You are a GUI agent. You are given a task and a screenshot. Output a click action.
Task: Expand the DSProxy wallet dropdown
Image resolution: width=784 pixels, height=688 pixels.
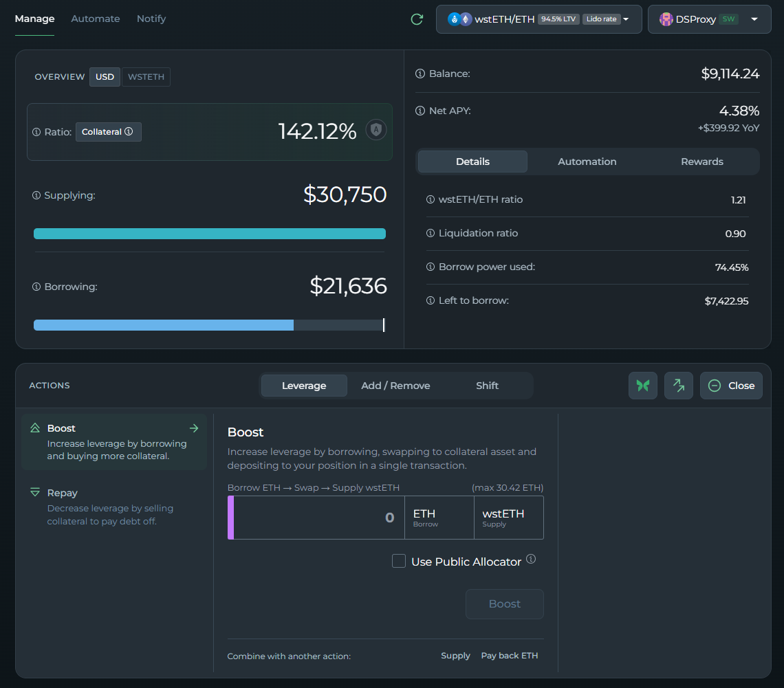[x=708, y=19]
